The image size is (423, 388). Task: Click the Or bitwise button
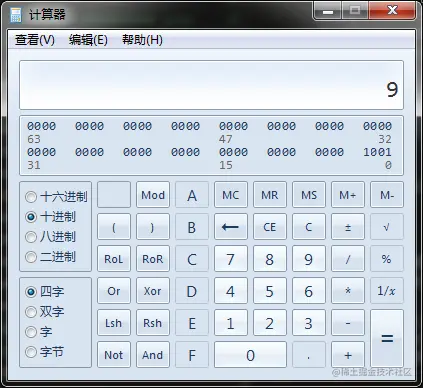click(x=114, y=291)
